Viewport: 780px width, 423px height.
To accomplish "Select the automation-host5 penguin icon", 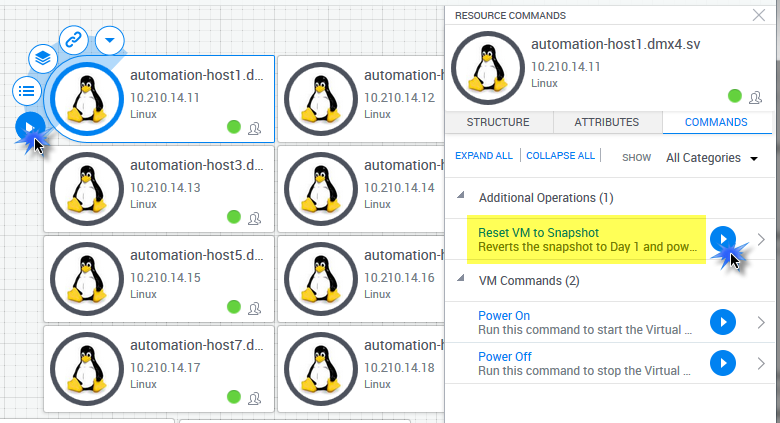I will tap(87, 279).
